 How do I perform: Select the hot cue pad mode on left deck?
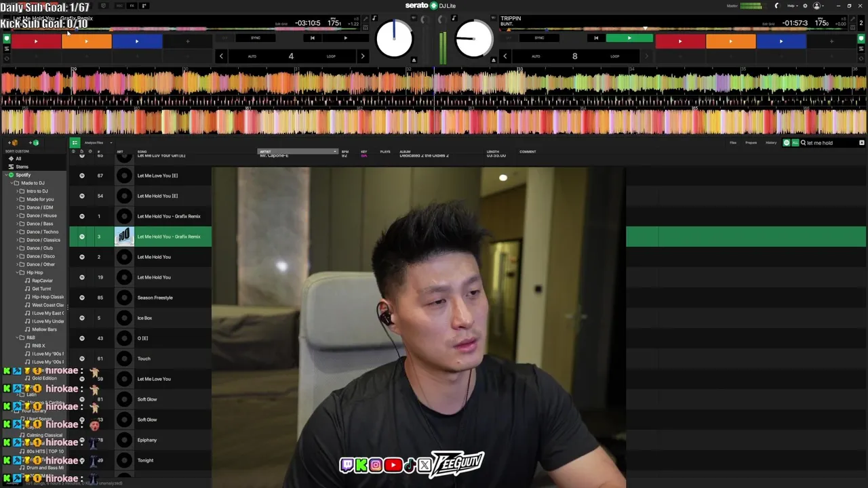coord(7,39)
